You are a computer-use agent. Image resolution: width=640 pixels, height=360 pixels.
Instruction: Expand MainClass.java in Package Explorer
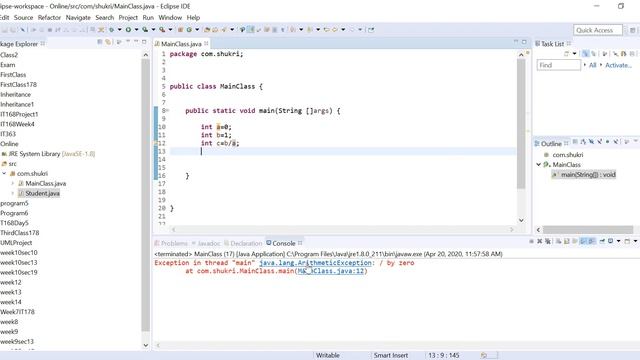coord(12,183)
